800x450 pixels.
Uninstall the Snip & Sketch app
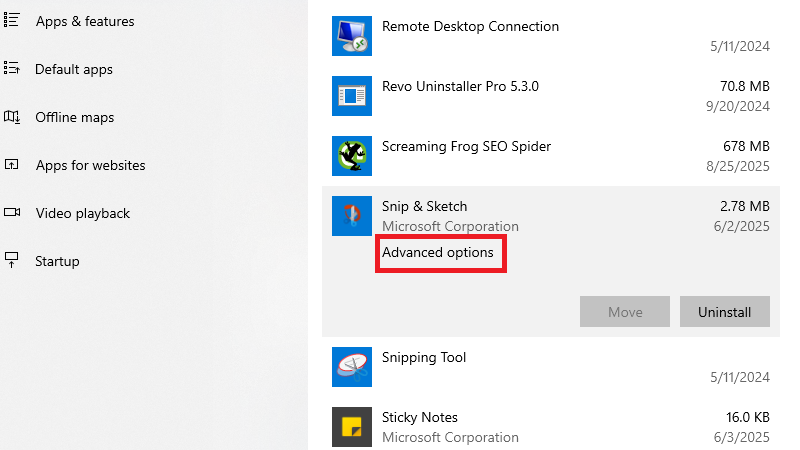[724, 312]
